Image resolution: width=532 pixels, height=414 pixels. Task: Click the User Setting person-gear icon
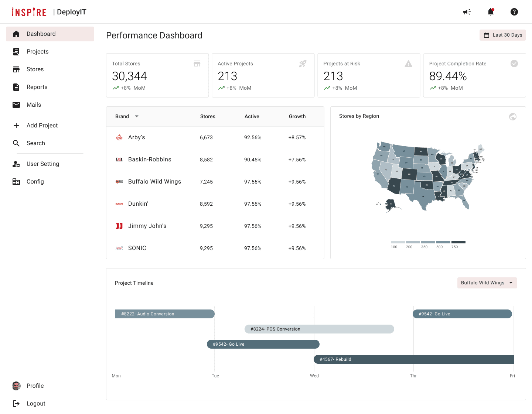tap(16, 164)
